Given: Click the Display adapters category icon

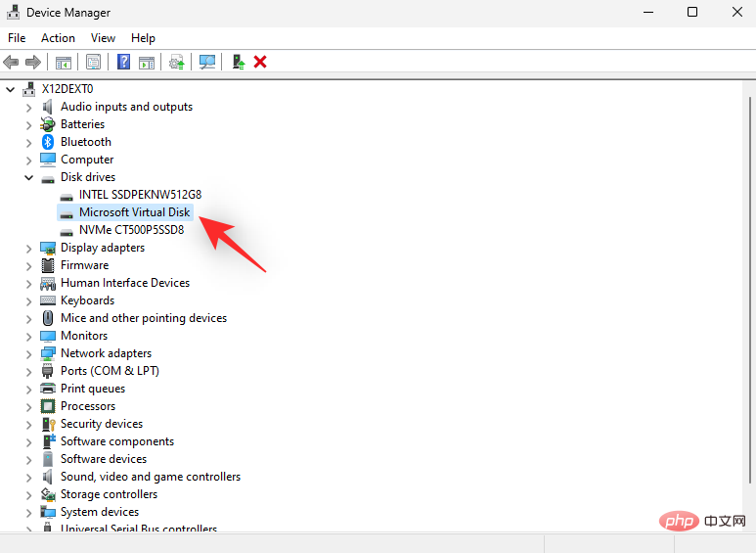Looking at the screenshot, I should pyautogui.click(x=48, y=248).
